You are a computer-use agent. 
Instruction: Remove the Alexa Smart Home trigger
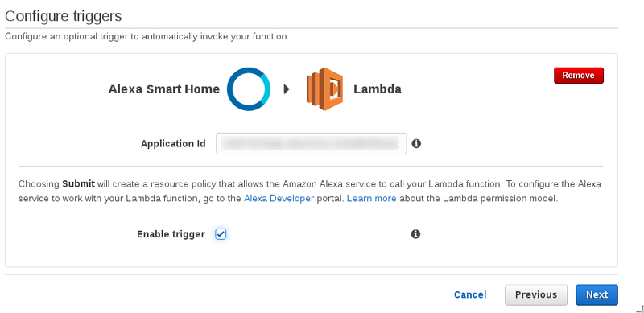click(x=578, y=76)
